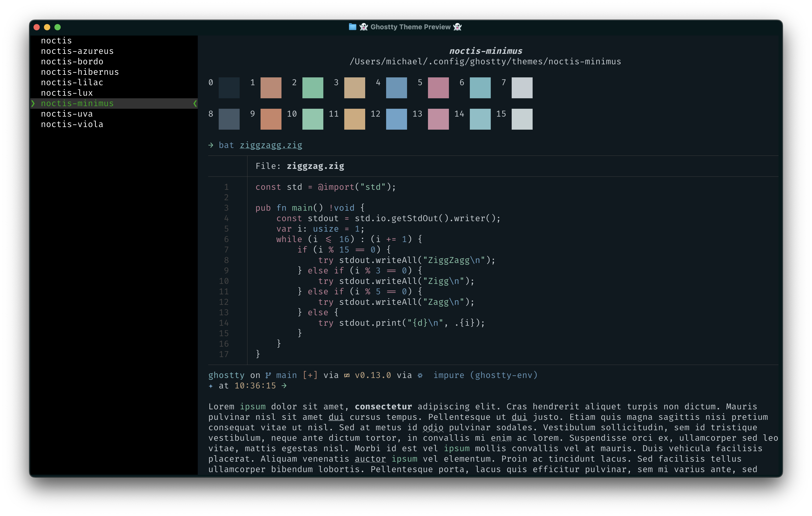Click the folder icon in the title bar
Image resolution: width=812 pixels, height=516 pixels.
point(352,27)
